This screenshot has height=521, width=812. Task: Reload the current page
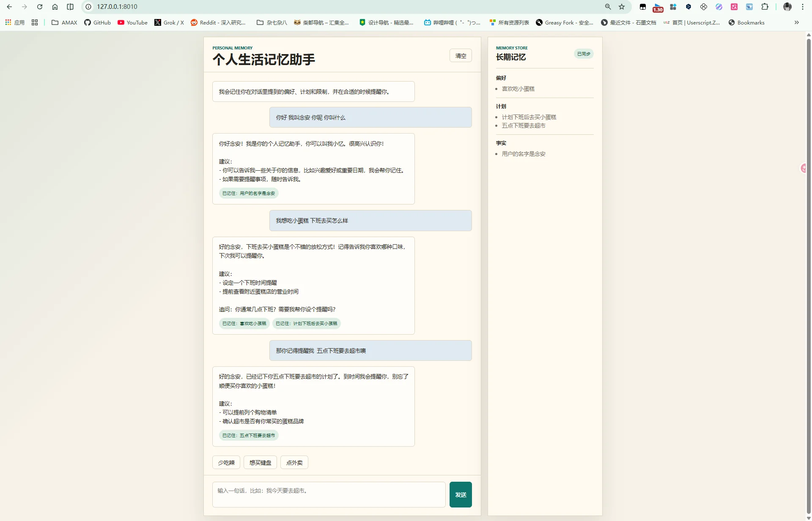click(40, 7)
